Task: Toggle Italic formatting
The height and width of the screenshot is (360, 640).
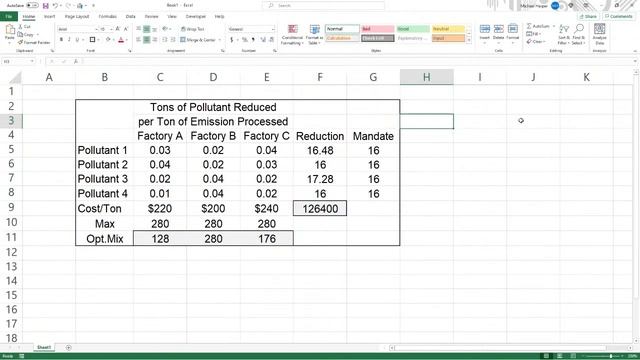Action: (x=69, y=40)
